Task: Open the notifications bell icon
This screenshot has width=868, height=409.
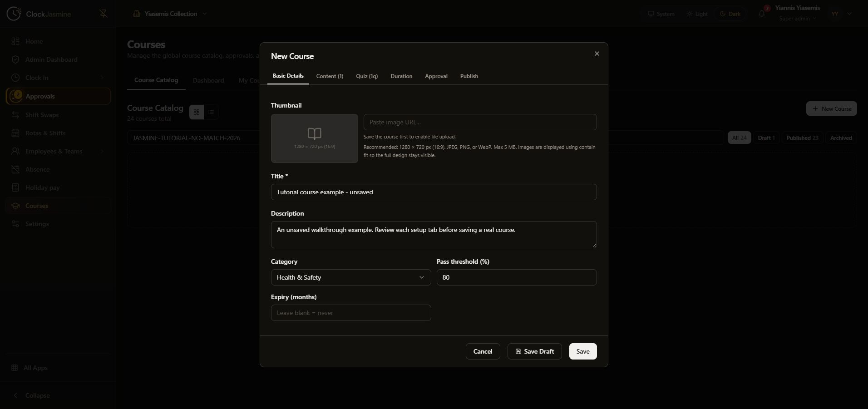Action: pos(762,13)
